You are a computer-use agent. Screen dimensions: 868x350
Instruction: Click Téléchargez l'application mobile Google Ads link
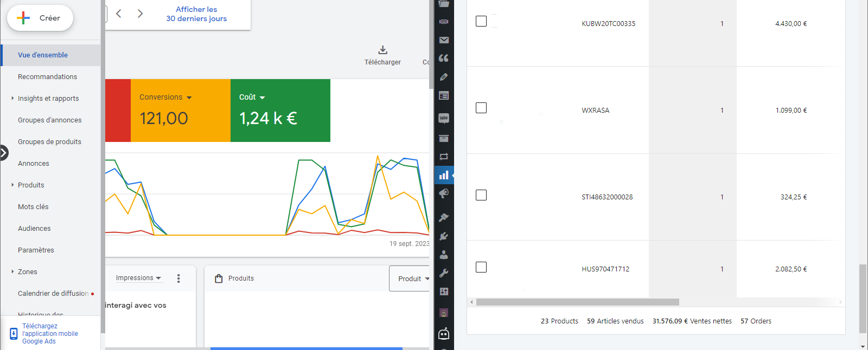[x=50, y=334]
